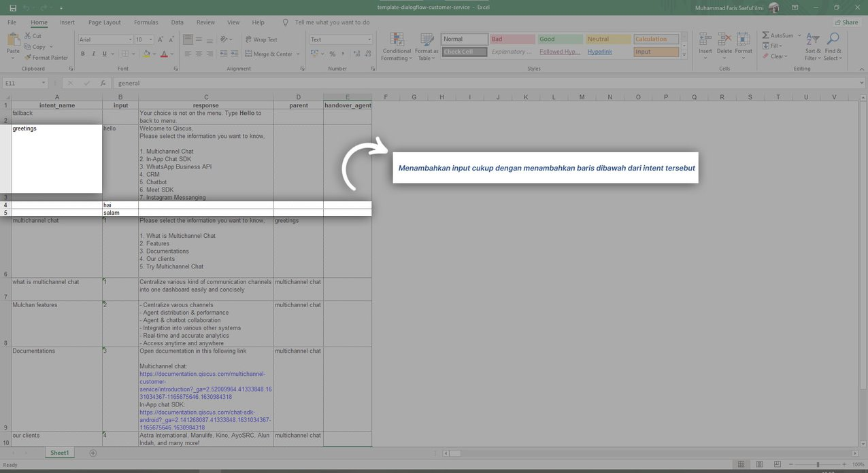Increase the font size
This screenshot has height=473, width=868.
point(160,39)
